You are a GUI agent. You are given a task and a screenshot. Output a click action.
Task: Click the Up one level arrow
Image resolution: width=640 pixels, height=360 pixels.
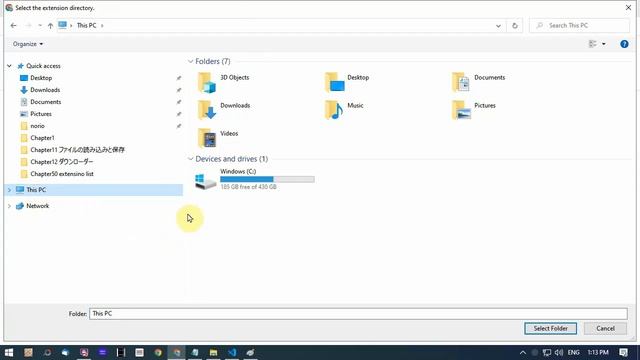click(x=50, y=25)
